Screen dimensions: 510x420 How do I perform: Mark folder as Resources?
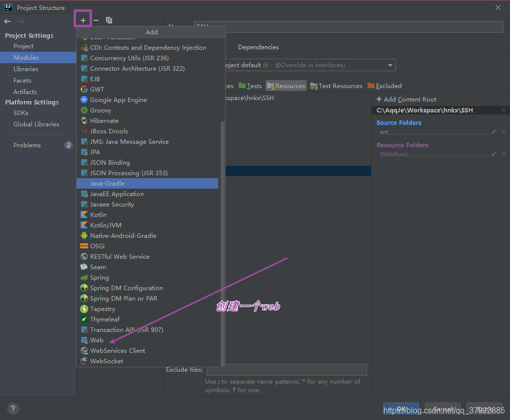click(x=286, y=86)
